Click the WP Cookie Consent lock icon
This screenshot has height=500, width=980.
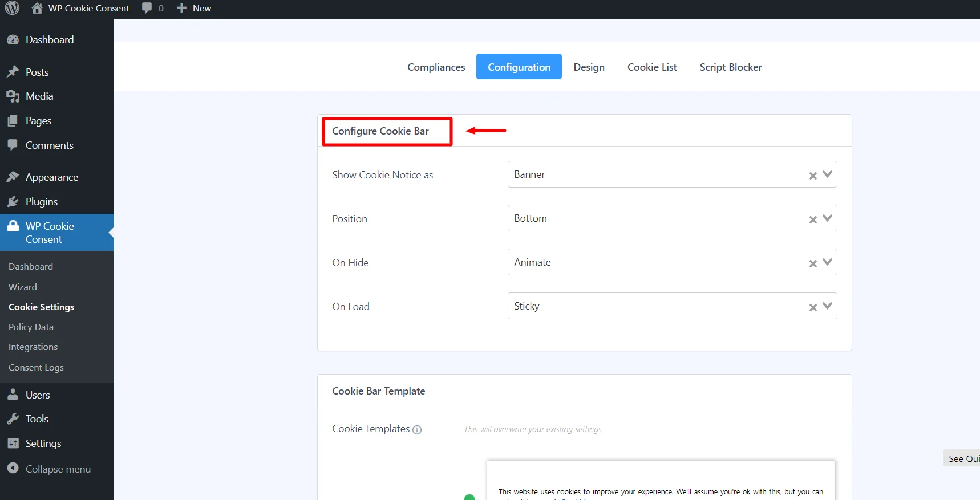(x=13, y=226)
